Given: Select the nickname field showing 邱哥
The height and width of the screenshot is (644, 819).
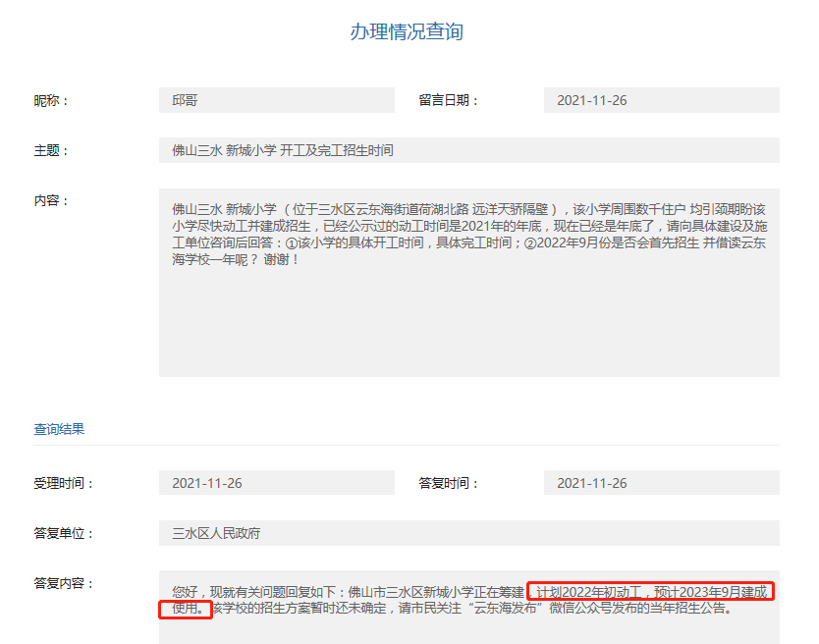Looking at the screenshot, I should (x=277, y=99).
